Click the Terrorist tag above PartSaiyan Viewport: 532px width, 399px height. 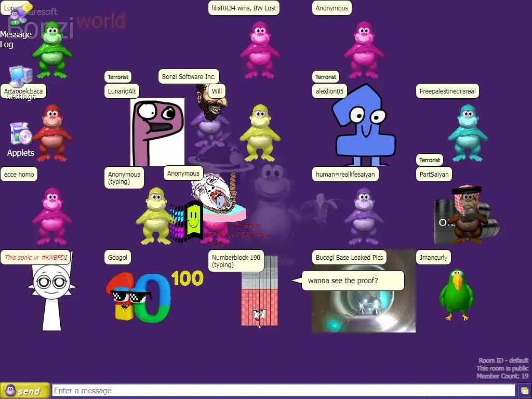pos(430,160)
